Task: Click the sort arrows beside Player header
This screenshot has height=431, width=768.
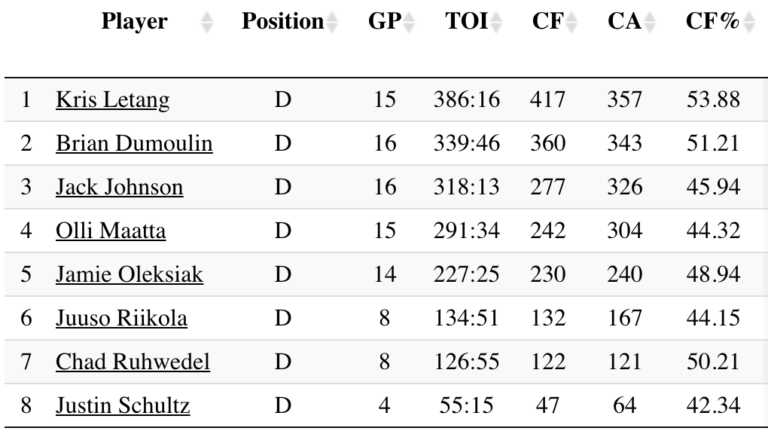Action: click(207, 22)
